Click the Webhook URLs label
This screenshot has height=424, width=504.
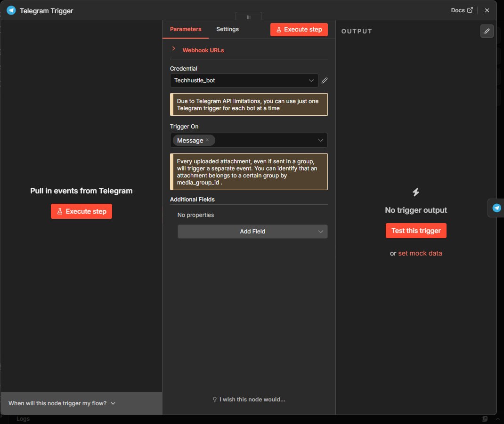(203, 50)
